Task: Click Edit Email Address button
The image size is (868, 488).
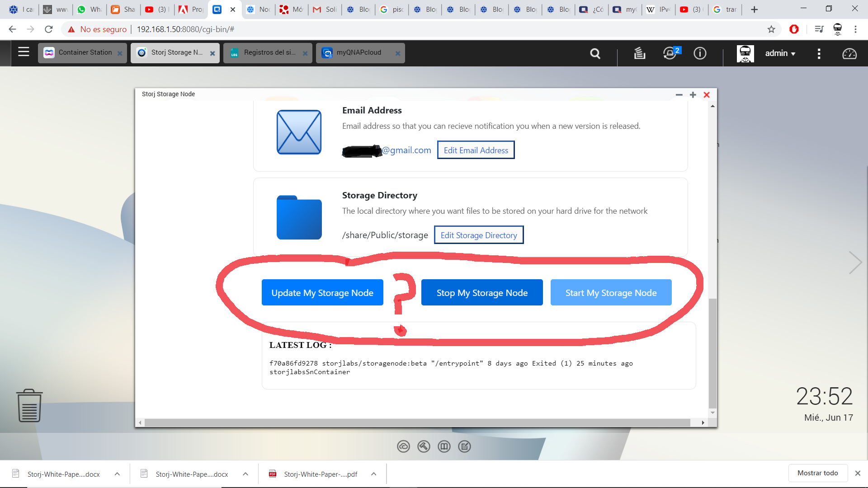Action: coord(476,150)
